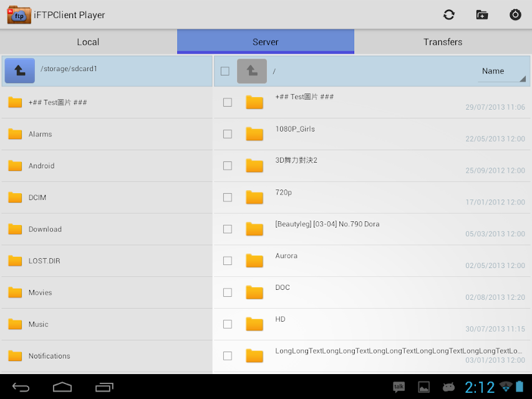Viewport: 532px width, 399px height.
Task: Click the refresh icon in top bar
Action: click(448, 14)
